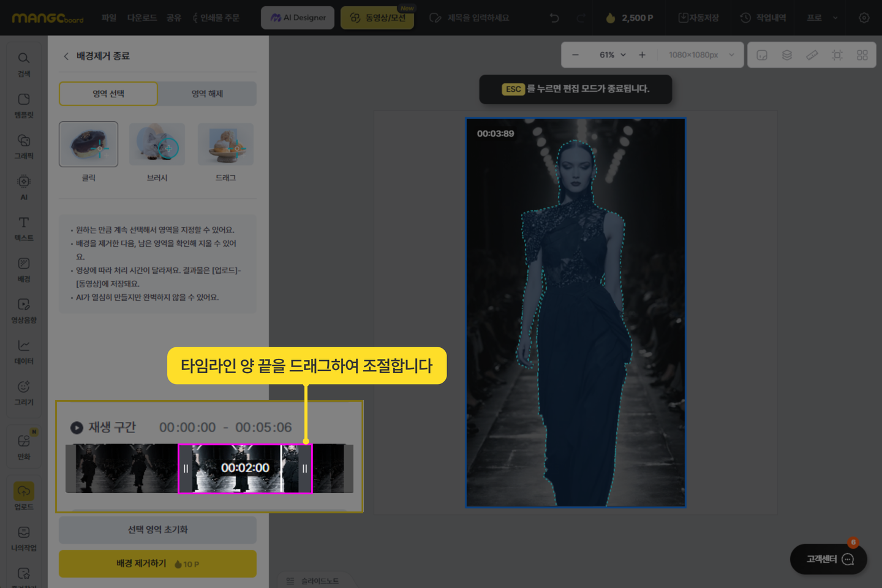Open the 그래픽 graphics sidebar icon
Screen dimensions: 882x588
23,146
